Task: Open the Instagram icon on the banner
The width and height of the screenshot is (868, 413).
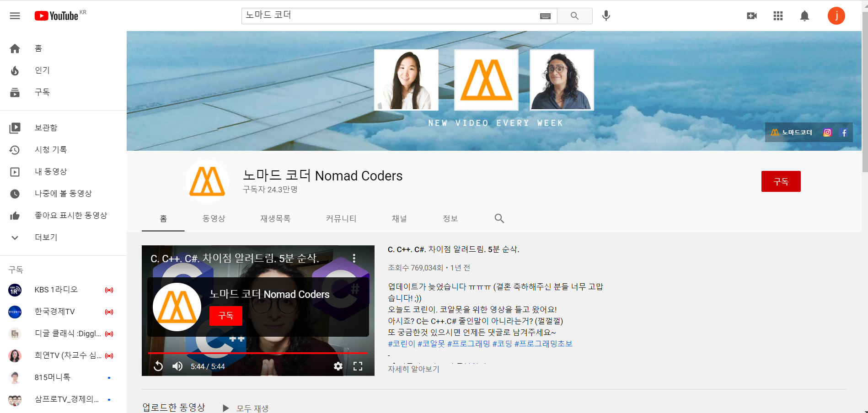Action: (x=827, y=132)
